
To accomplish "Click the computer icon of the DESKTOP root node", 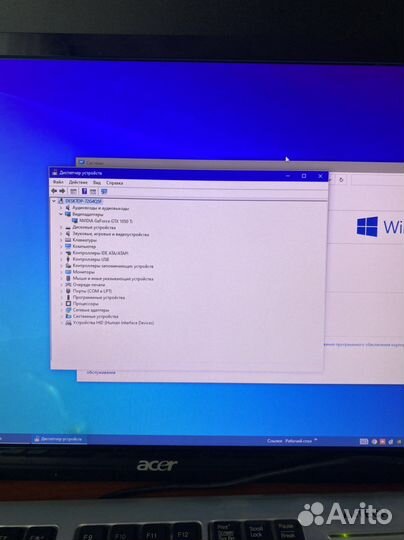I will (x=60, y=201).
